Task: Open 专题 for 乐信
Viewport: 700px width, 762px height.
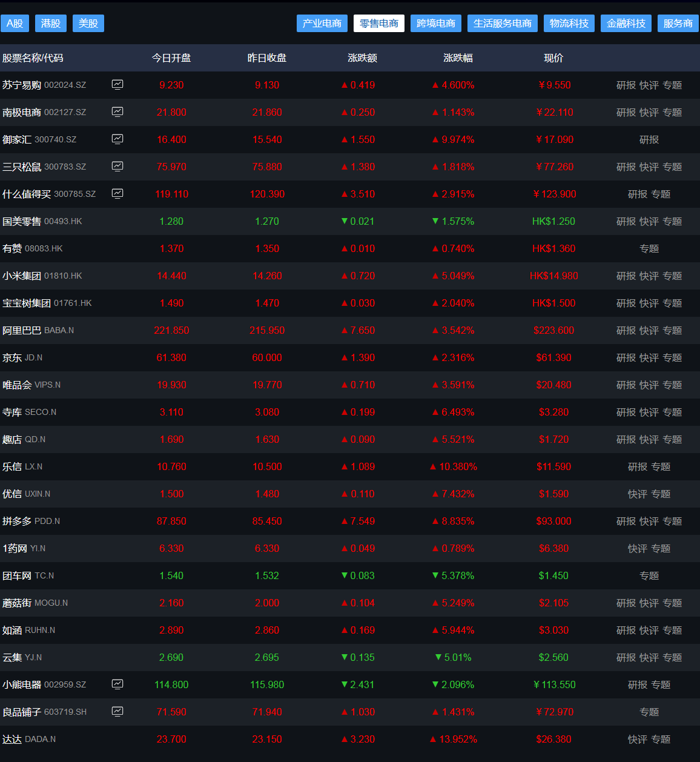Action: [x=661, y=467]
